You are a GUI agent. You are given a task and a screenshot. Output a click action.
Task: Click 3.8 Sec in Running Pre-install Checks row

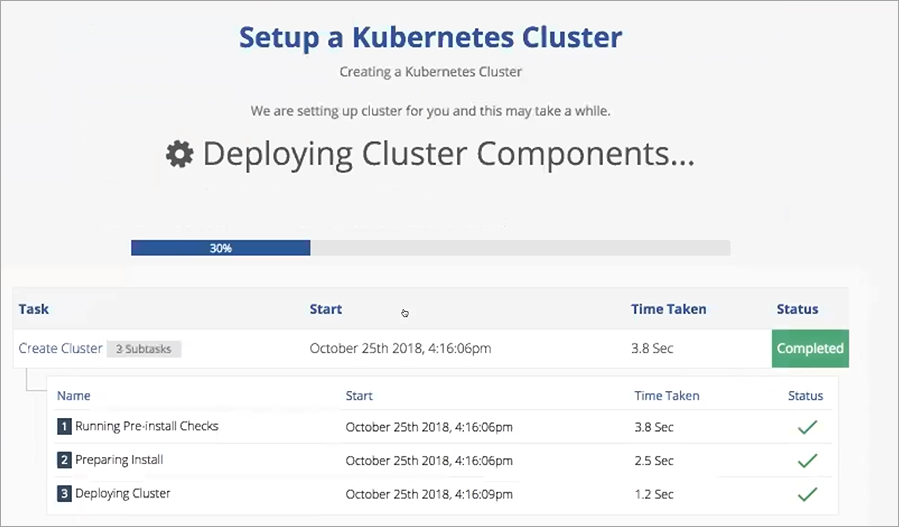(654, 427)
